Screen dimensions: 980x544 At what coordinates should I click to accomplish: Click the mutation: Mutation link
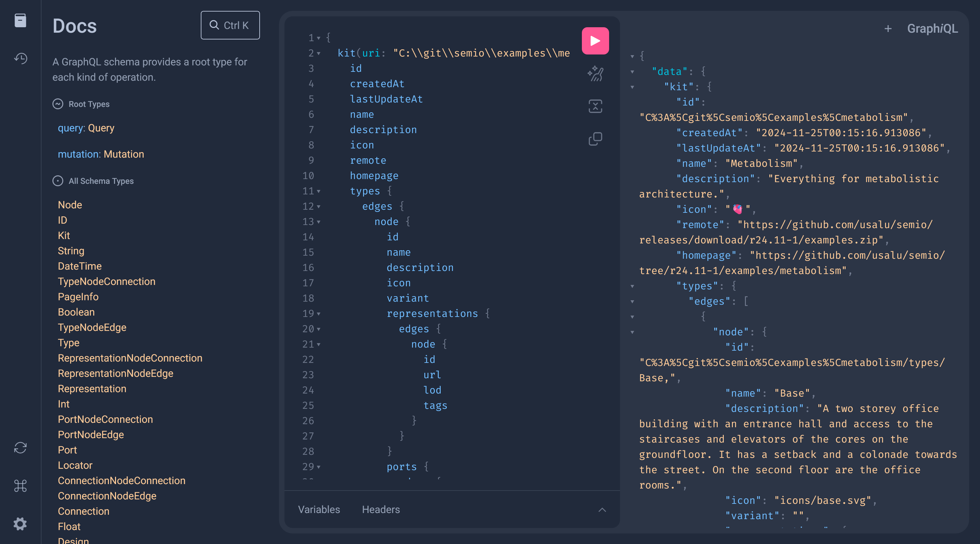pyautogui.click(x=100, y=154)
